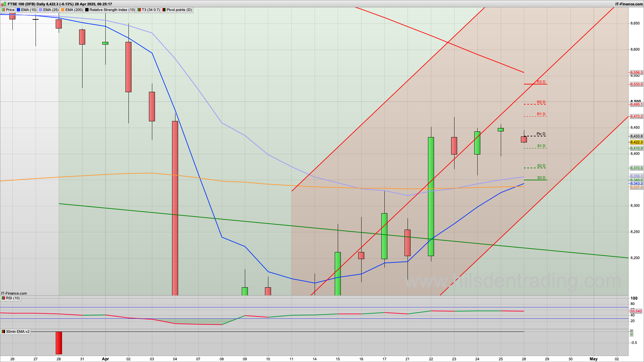This screenshot has height=362, width=644.
Task: Click the Price indicator tag
Action: coord(8,10)
